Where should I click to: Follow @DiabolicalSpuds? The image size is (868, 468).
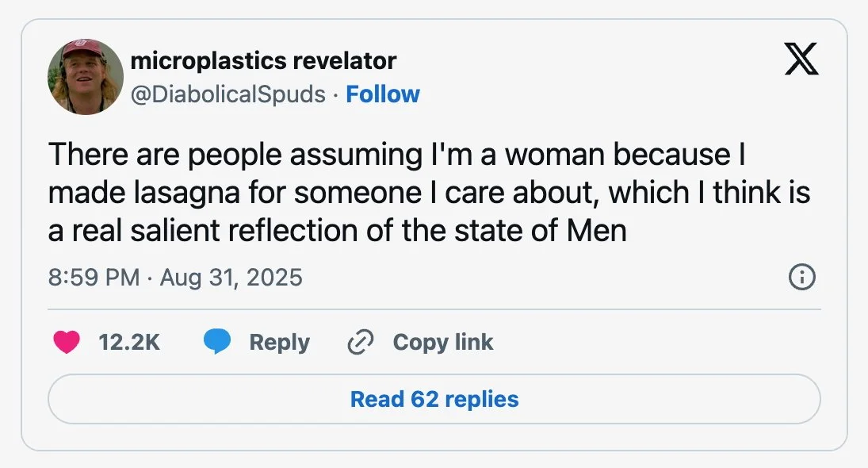coord(383,94)
